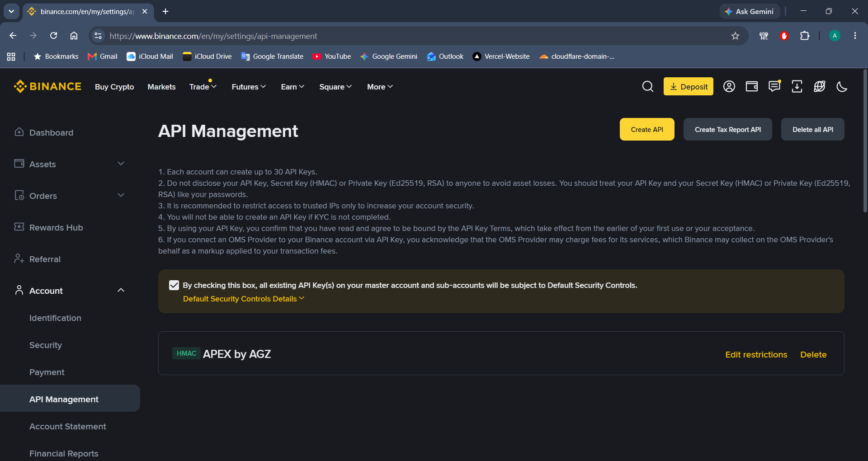Open Identification in sidebar

click(55, 318)
